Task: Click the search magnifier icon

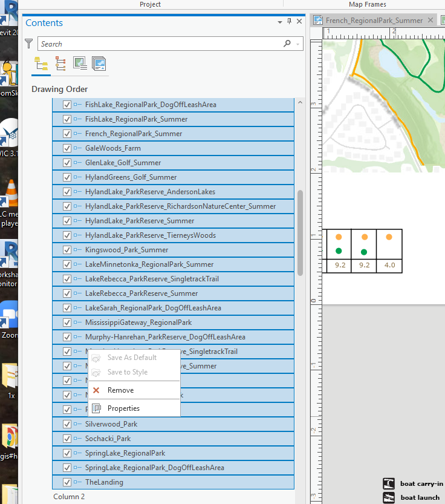Action: coord(287,44)
